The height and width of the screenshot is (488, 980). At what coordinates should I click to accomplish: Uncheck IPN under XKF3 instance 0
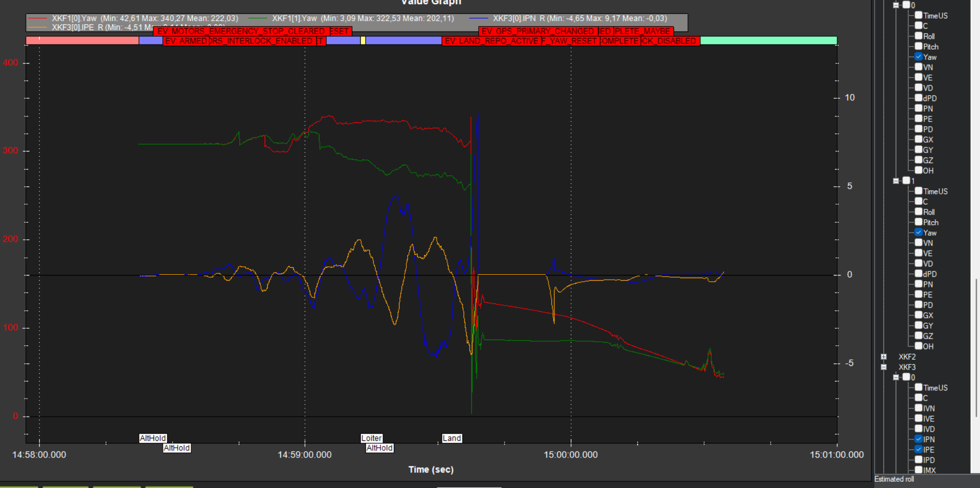pos(918,439)
